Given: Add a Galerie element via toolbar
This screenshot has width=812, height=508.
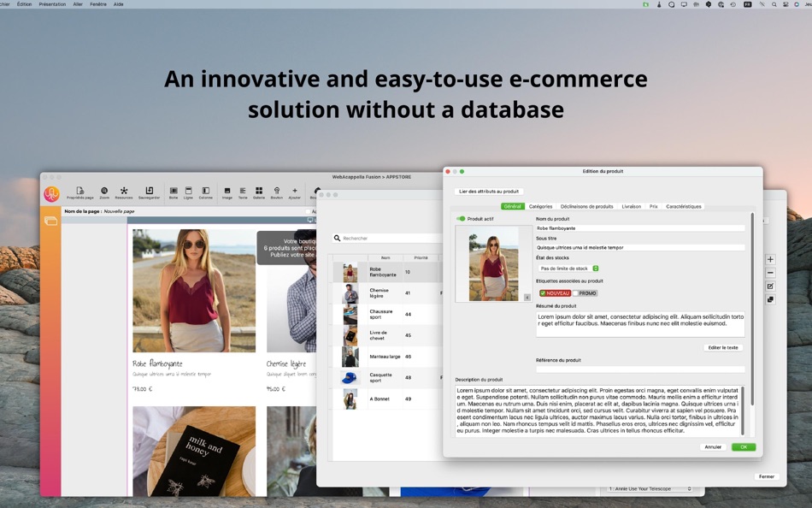Looking at the screenshot, I should pyautogui.click(x=259, y=192).
